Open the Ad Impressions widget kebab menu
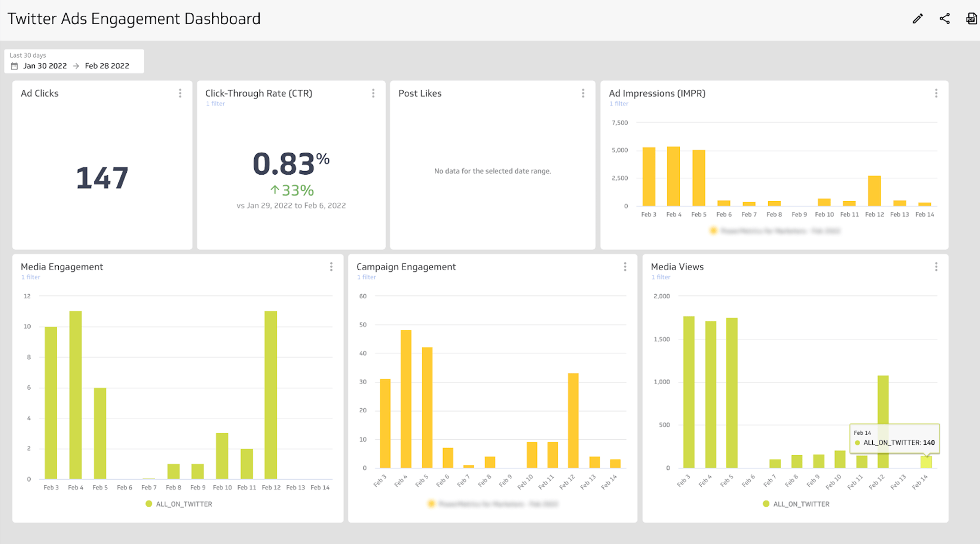Screen dimensions: 980x544 (x=936, y=93)
